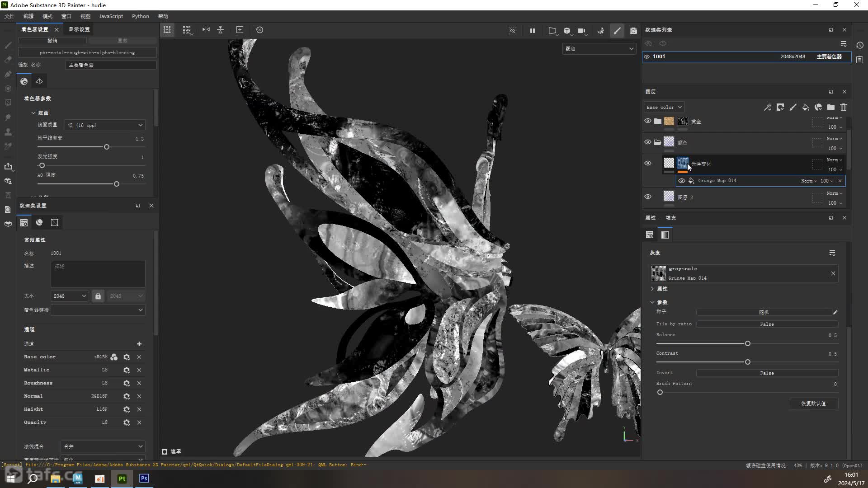Open the 编辑 menu
The image size is (868, 488).
28,16
